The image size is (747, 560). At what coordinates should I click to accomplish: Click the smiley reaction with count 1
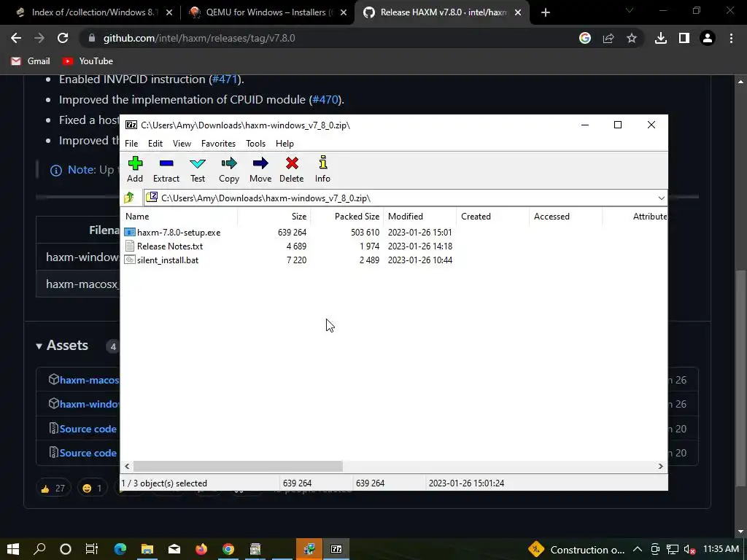click(92, 488)
